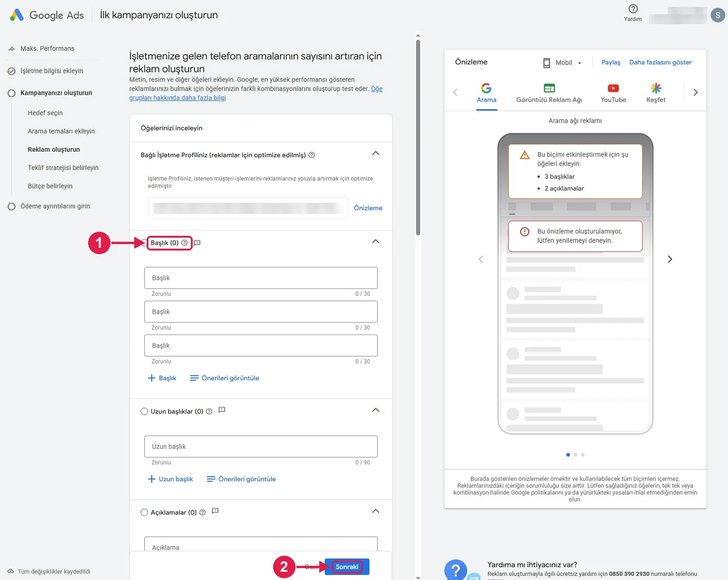Add another headline with + Başlık
This screenshot has height=580, width=728.
162,378
